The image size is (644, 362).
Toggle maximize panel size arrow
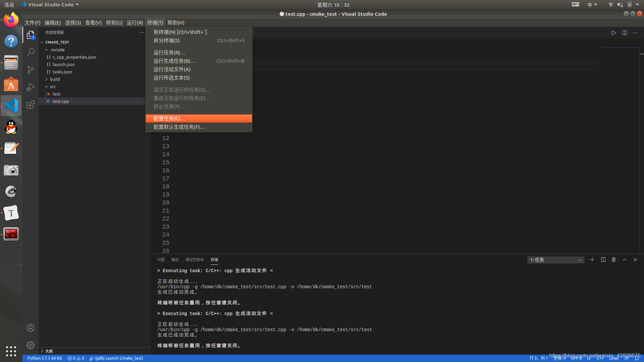pyautogui.click(x=625, y=260)
